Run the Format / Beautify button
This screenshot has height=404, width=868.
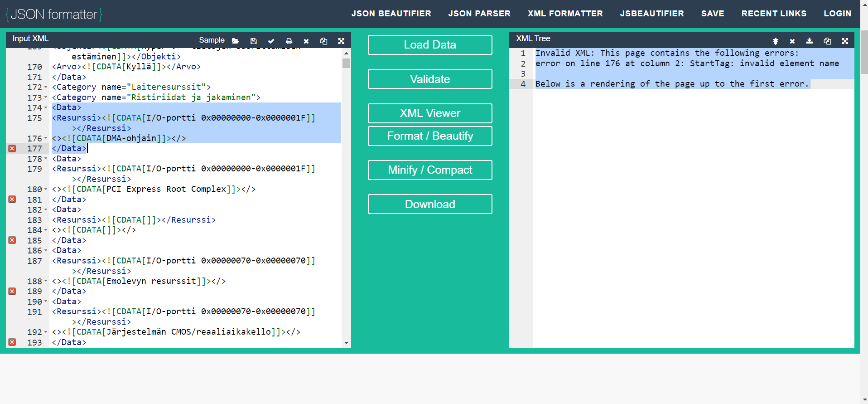click(x=430, y=136)
